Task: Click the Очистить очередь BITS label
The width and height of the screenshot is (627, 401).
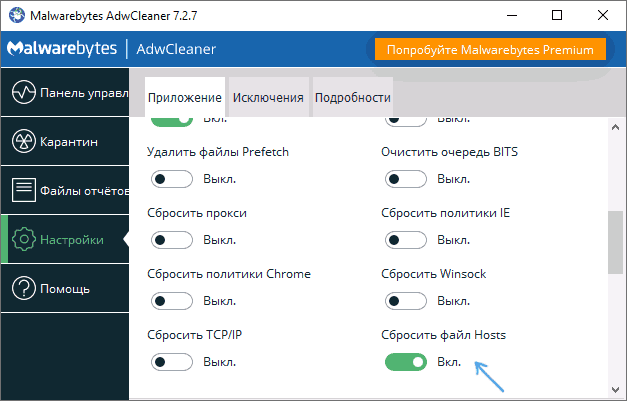Action: (x=449, y=152)
